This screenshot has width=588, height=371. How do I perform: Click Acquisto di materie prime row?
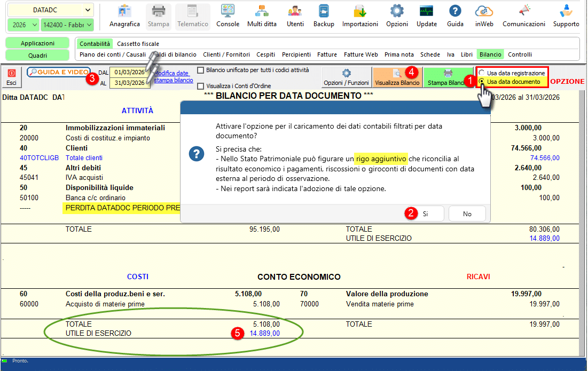tap(105, 304)
